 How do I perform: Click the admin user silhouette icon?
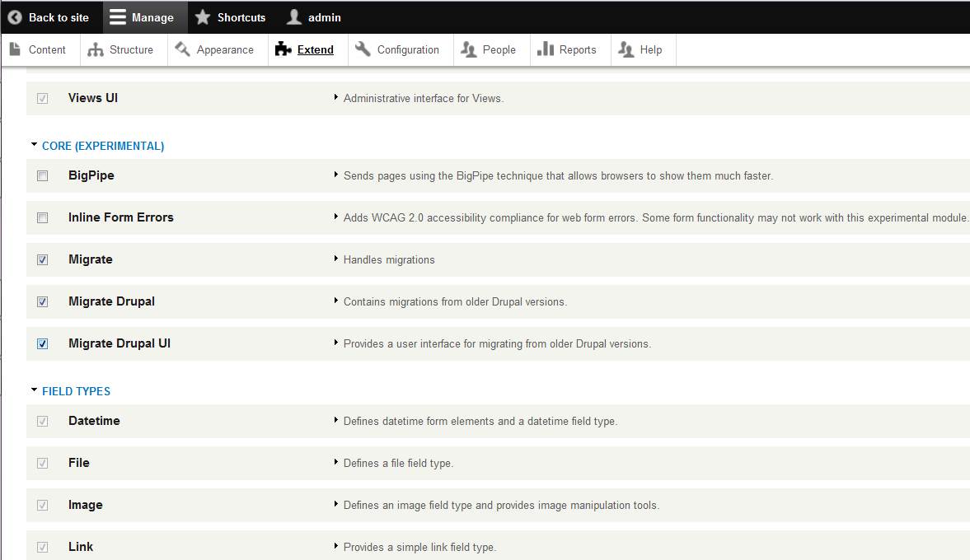(294, 17)
